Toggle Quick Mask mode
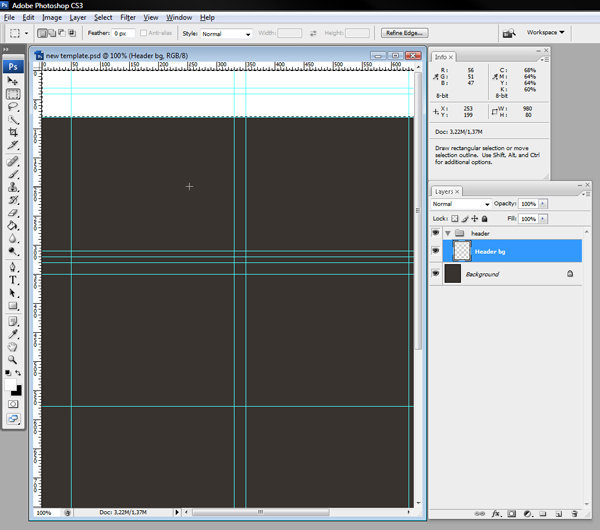Viewport: 600px width, 530px height. pos(13,404)
